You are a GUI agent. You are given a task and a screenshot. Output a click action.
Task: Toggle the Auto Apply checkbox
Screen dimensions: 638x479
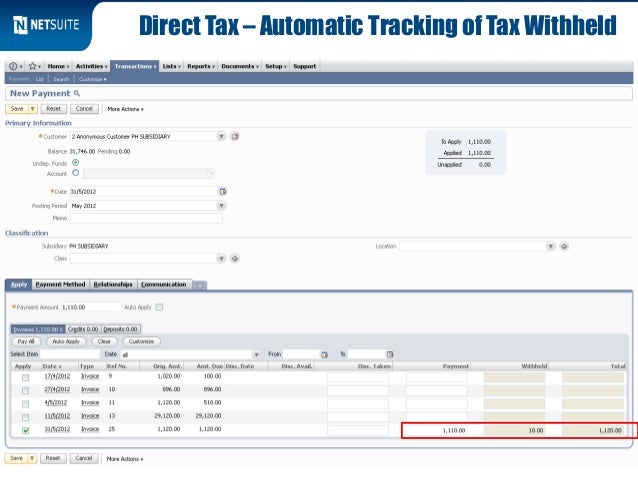point(160,307)
